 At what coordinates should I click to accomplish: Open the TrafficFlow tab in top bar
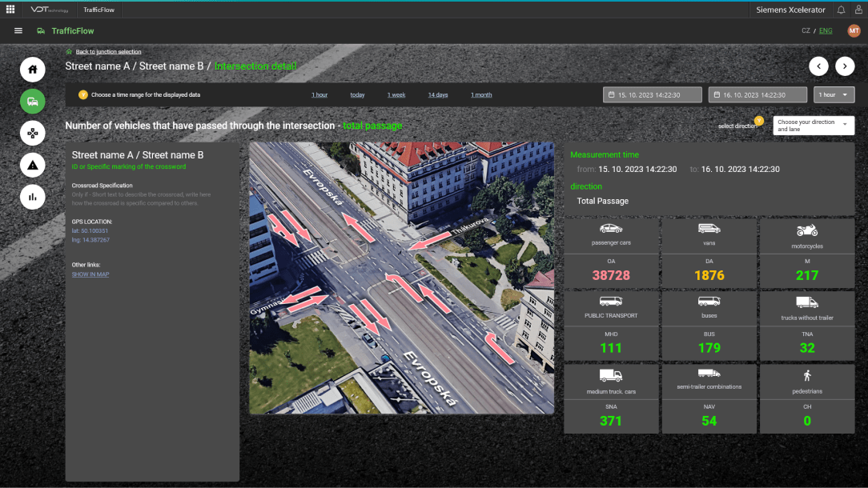pos(98,10)
